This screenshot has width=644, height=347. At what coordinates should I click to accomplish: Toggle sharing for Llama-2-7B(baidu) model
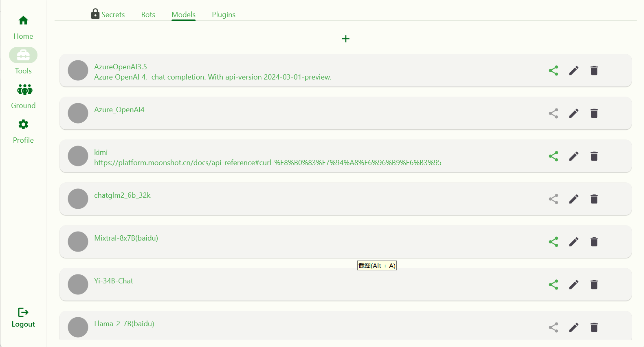(553, 327)
